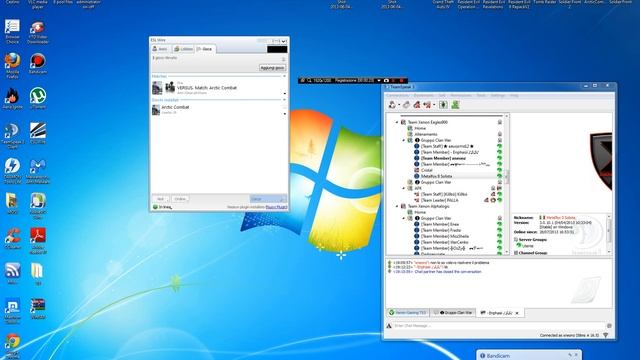Stop recording with the red Bandicam button

(402, 80)
